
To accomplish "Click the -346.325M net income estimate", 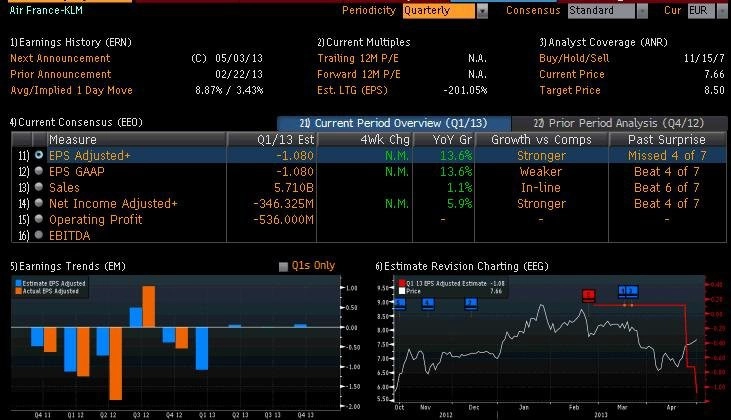I will click(283, 204).
